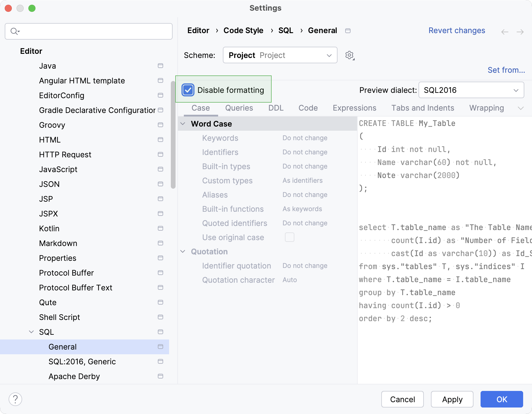Uncheck the Disable formatting checkbox
Image resolution: width=532 pixels, height=414 pixels.
point(188,90)
